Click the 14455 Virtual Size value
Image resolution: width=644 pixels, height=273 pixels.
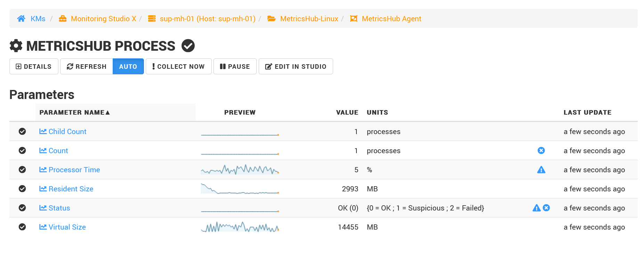click(348, 227)
